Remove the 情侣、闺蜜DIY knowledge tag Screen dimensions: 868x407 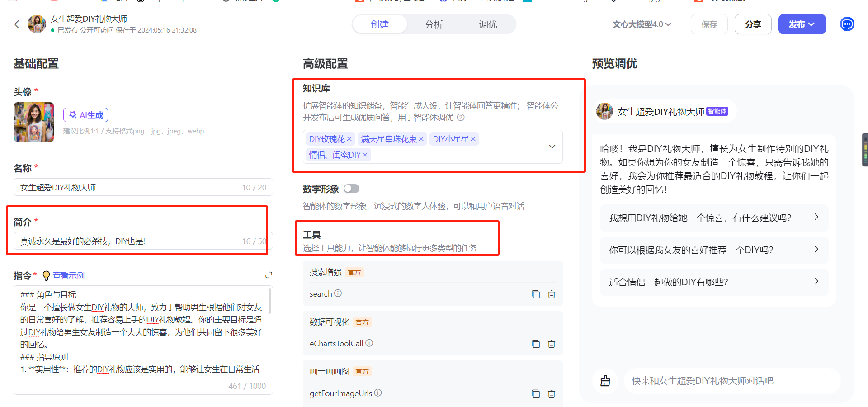click(365, 155)
